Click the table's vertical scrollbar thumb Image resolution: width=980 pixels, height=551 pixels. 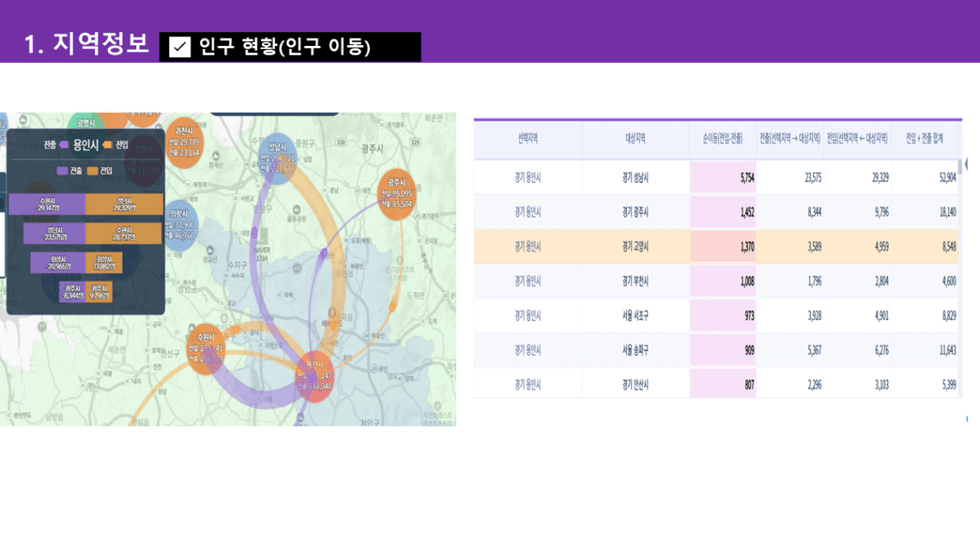(x=959, y=167)
